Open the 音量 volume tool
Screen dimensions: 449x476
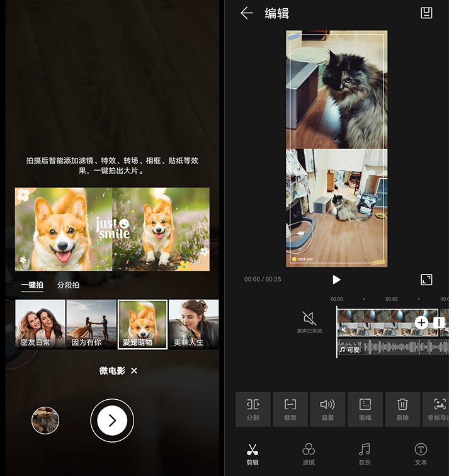327,409
